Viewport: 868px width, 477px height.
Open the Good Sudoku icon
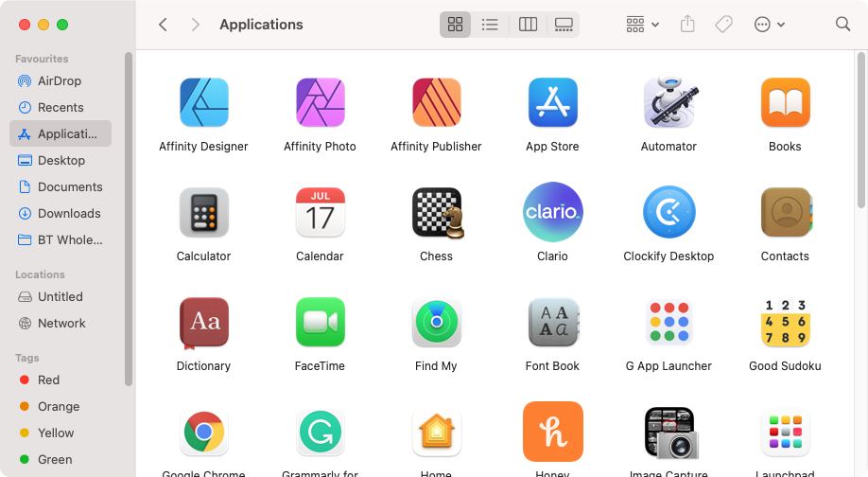tap(785, 322)
